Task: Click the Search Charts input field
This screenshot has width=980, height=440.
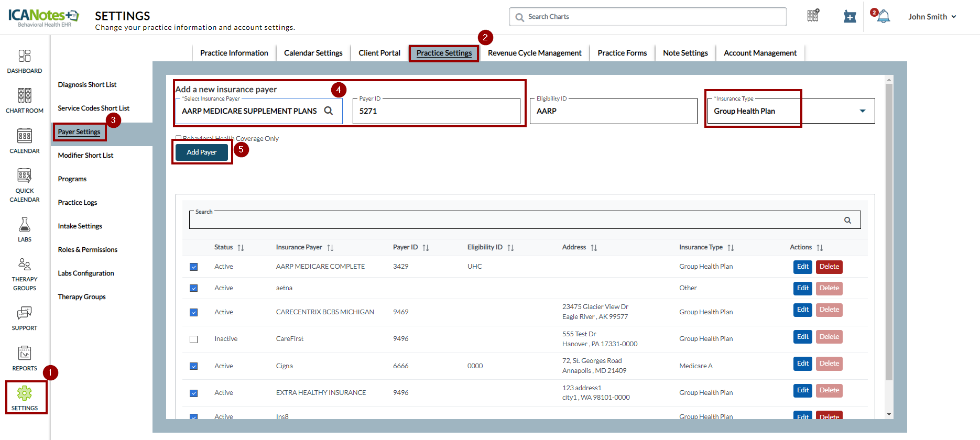Action: [648, 17]
